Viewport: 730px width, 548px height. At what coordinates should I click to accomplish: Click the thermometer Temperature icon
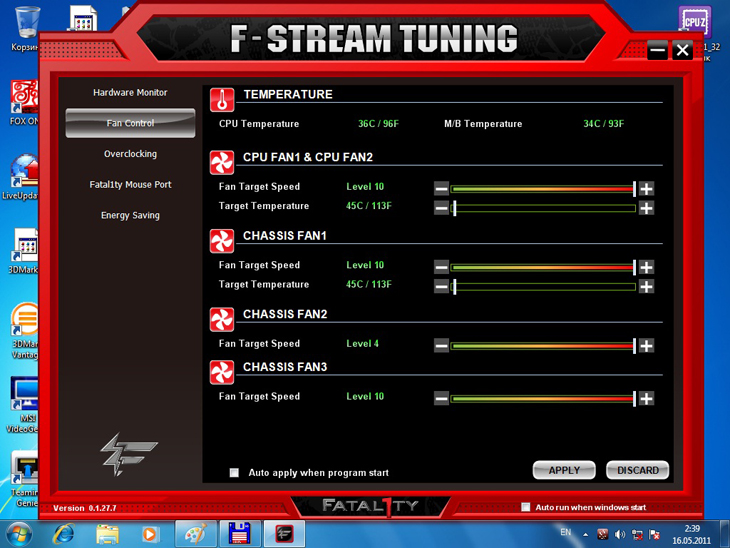[x=221, y=98]
